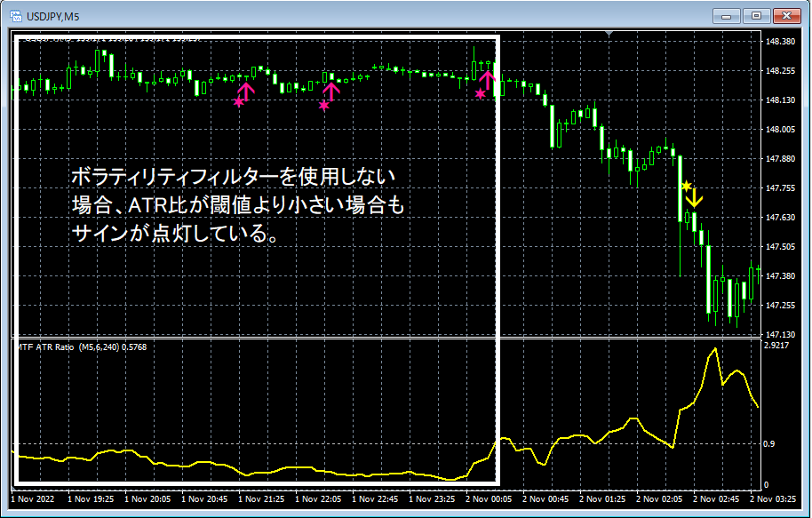Click price level 147.880 on the scale
This screenshot has height=518, width=812.
pyautogui.click(x=780, y=158)
